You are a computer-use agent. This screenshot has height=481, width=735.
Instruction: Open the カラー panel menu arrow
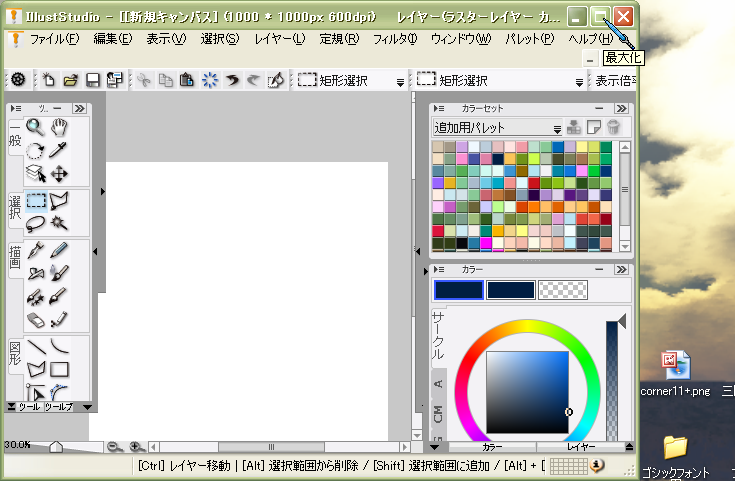pos(439,270)
